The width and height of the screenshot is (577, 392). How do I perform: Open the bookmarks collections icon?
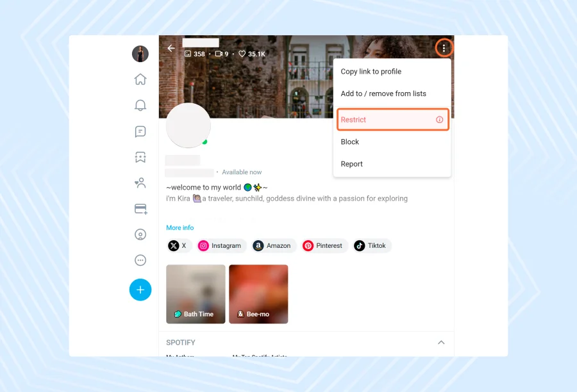(140, 157)
